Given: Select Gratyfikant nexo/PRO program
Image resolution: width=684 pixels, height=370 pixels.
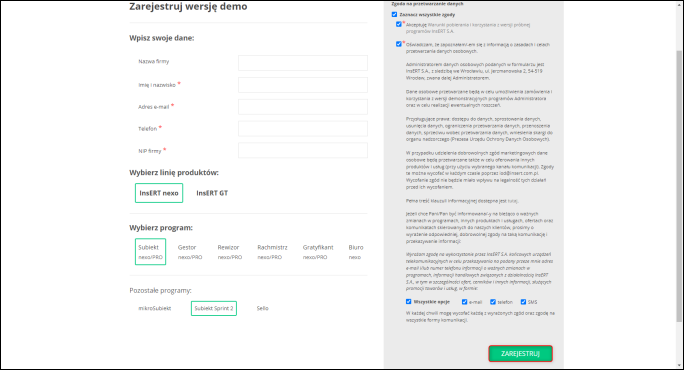Looking at the screenshot, I should point(318,252).
